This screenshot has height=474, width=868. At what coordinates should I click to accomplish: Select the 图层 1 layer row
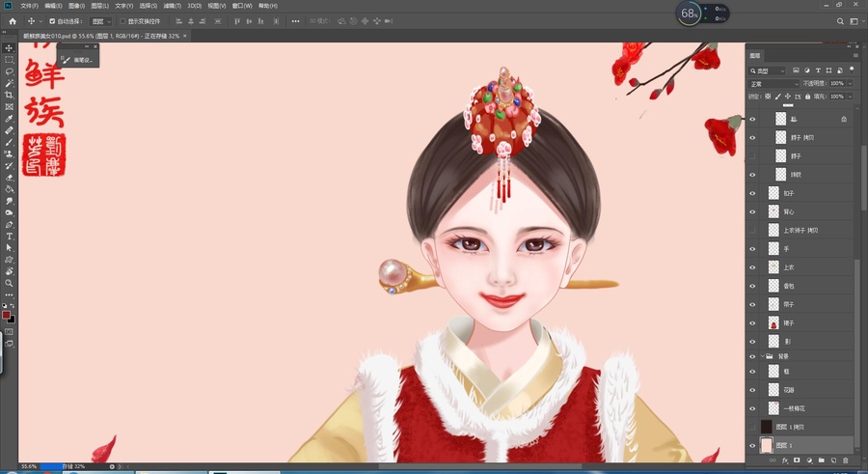pyautogui.click(x=800, y=445)
